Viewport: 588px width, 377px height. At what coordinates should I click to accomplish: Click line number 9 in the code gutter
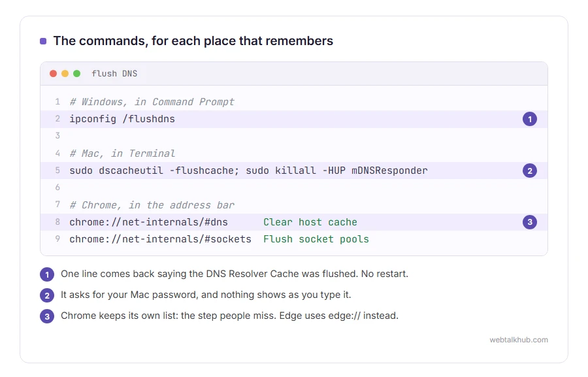pyautogui.click(x=57, y=238)
